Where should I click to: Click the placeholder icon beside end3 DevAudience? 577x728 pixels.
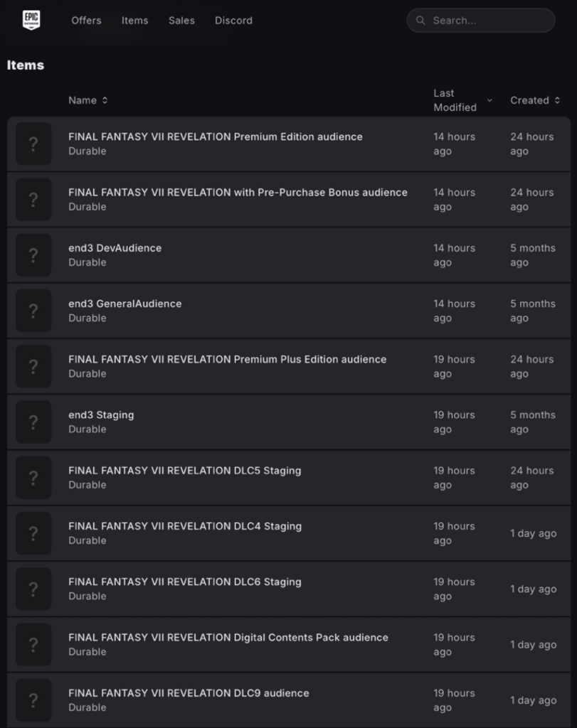click(33, 255)
